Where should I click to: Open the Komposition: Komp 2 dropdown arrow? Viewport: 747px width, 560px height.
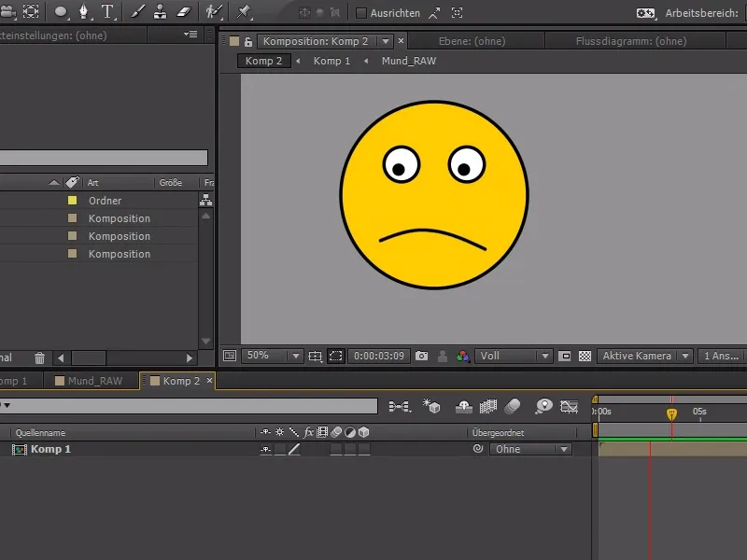click(385, 41)
